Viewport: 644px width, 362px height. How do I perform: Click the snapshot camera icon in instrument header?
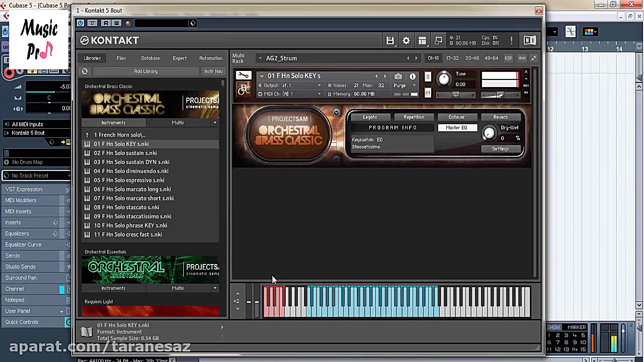coord(398,76)
